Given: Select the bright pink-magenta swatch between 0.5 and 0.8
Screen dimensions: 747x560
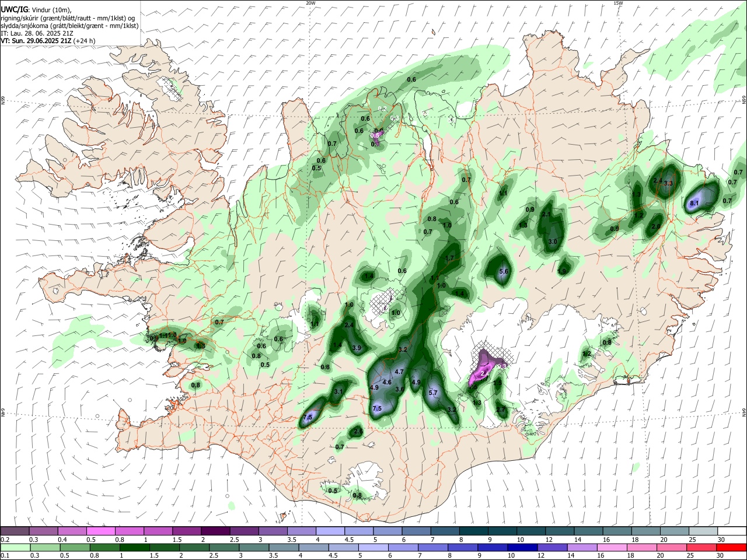Looking at the screenshot, I should tap(101, 531).
